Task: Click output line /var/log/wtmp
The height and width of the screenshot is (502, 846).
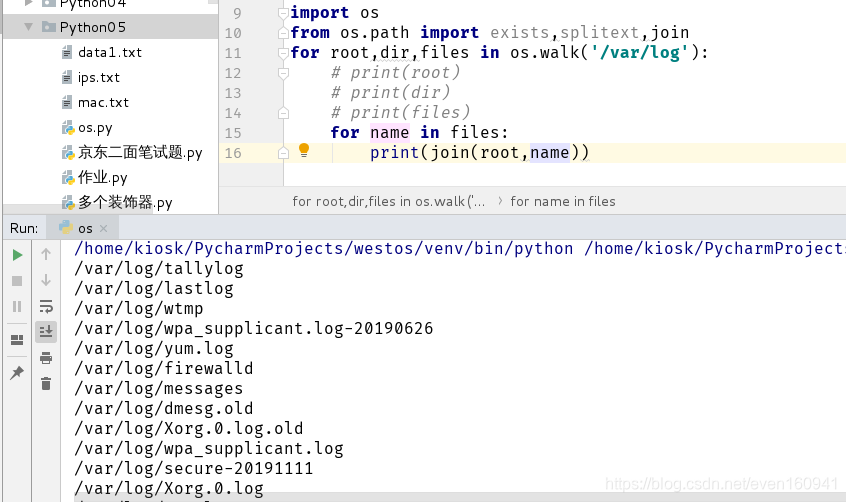Action: tap(139, 308)
